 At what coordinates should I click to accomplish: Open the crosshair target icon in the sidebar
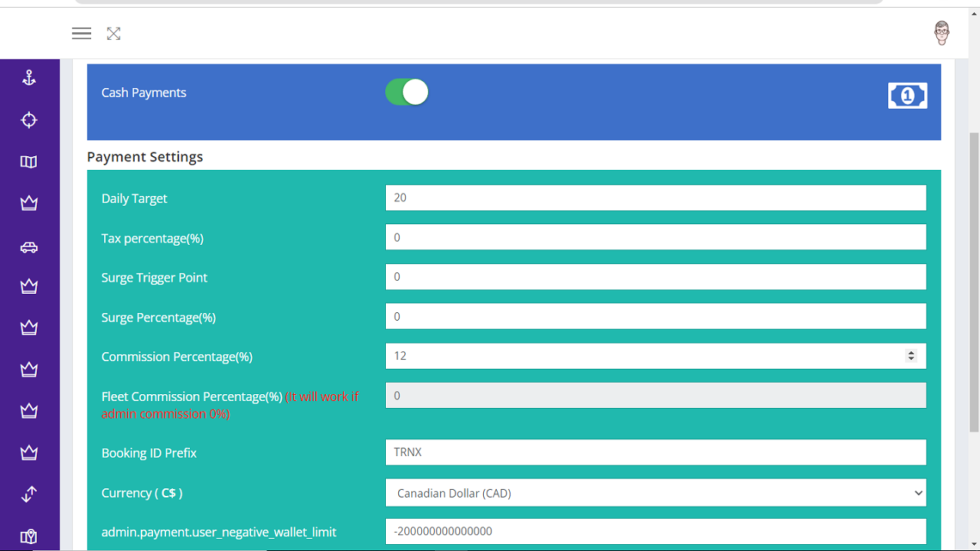29,119
